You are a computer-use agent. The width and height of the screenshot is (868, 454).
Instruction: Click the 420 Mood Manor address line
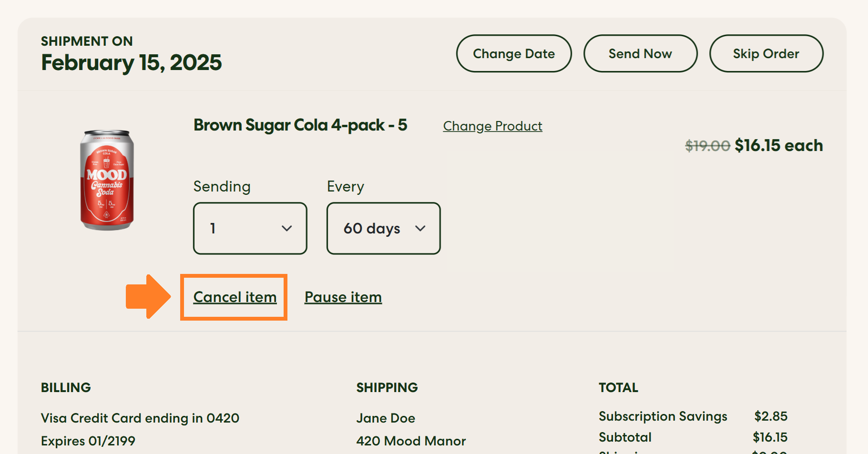411,441
